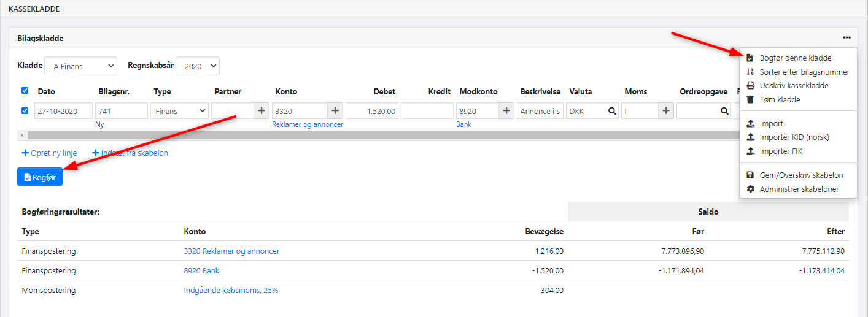Click the Debet field containing 1.520,00

point(372,111)
